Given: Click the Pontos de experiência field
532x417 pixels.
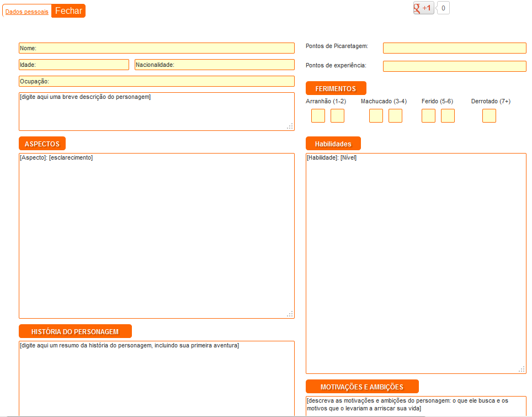Looking at the screenshot, I should coord(454,66).
